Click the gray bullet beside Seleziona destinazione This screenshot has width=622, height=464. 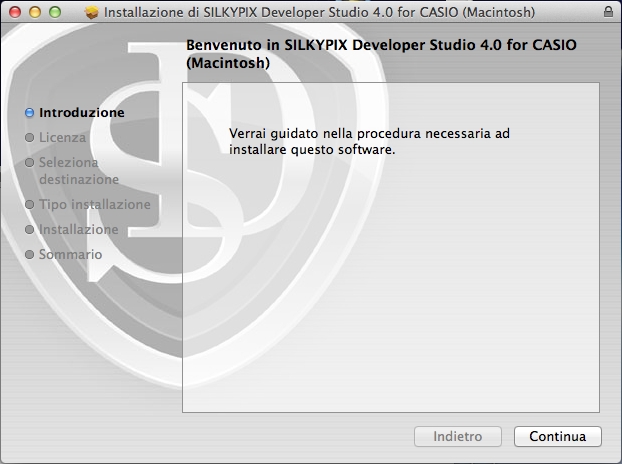click(30, 163)
